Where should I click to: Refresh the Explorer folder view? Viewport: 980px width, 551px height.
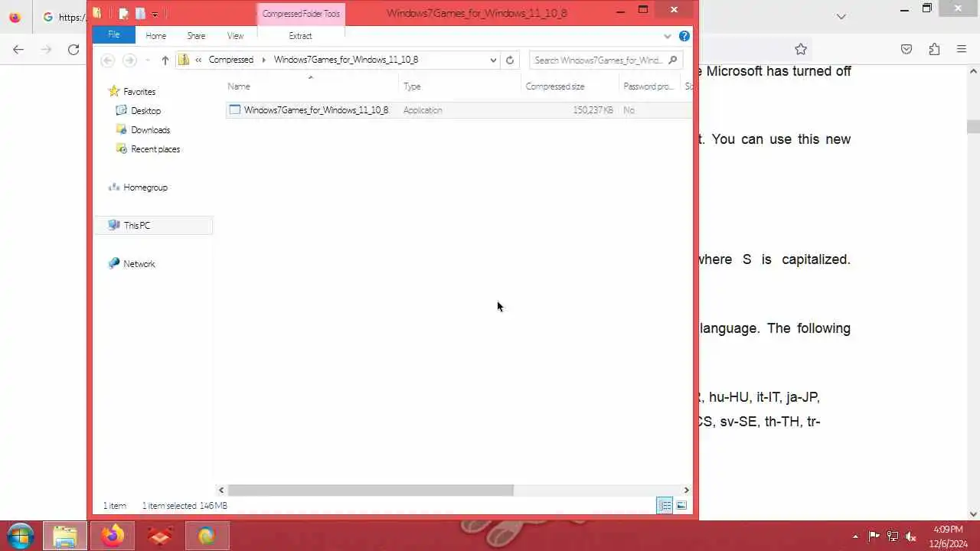[510, 60]
